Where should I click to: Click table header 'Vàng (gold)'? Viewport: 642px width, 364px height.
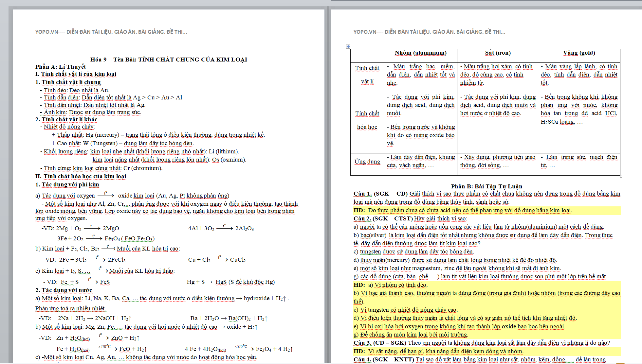pos(579,53)
